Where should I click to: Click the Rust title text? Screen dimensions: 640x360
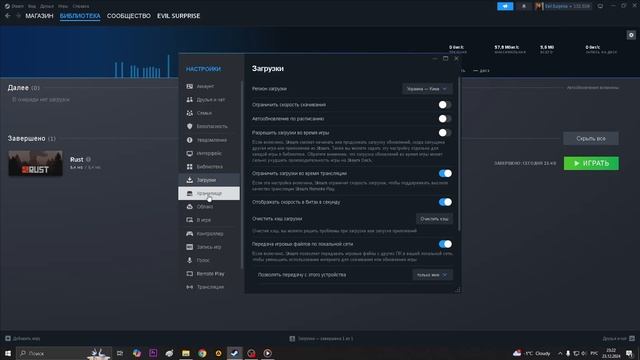point(76,160)
